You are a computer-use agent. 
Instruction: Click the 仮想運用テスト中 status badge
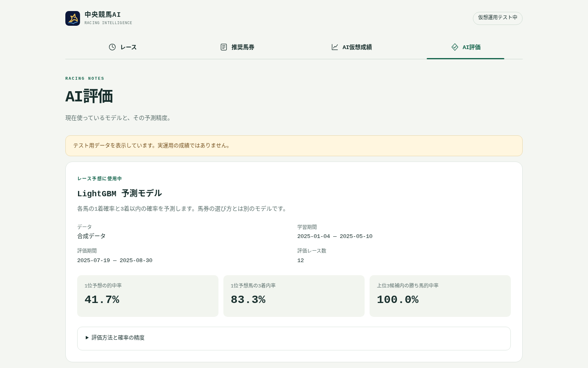coord(498,18)
